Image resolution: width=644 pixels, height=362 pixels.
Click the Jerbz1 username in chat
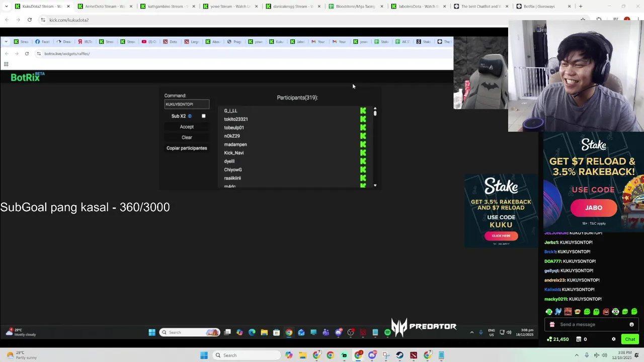(551, 242)
